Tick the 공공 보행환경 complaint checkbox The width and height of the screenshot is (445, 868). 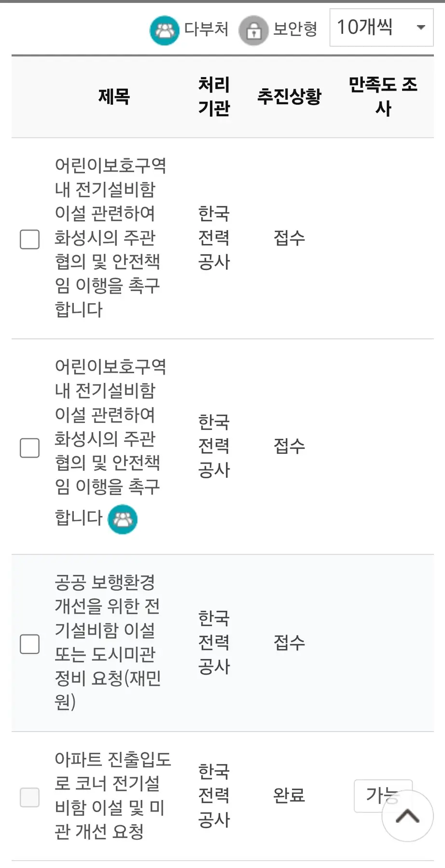pos(29,644)
